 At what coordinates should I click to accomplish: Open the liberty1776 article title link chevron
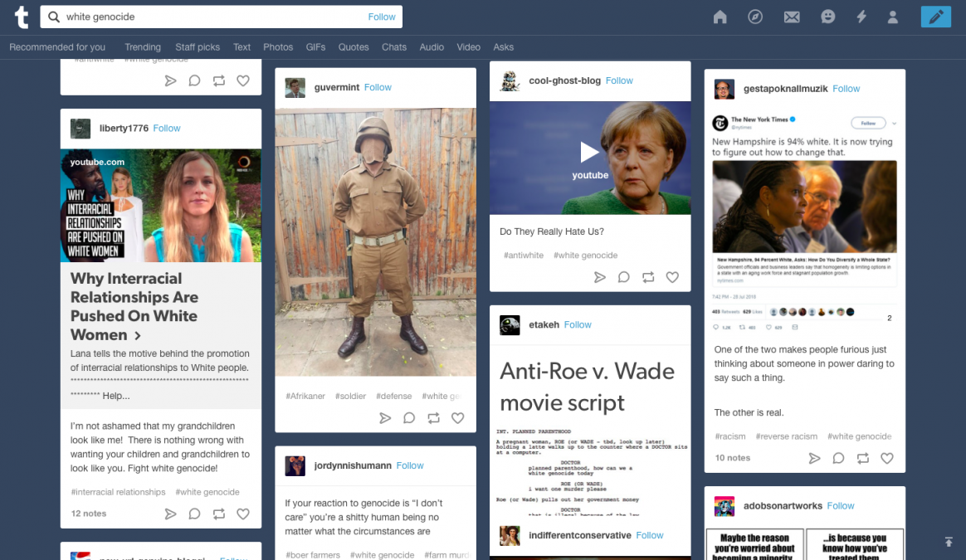[138, 336]
